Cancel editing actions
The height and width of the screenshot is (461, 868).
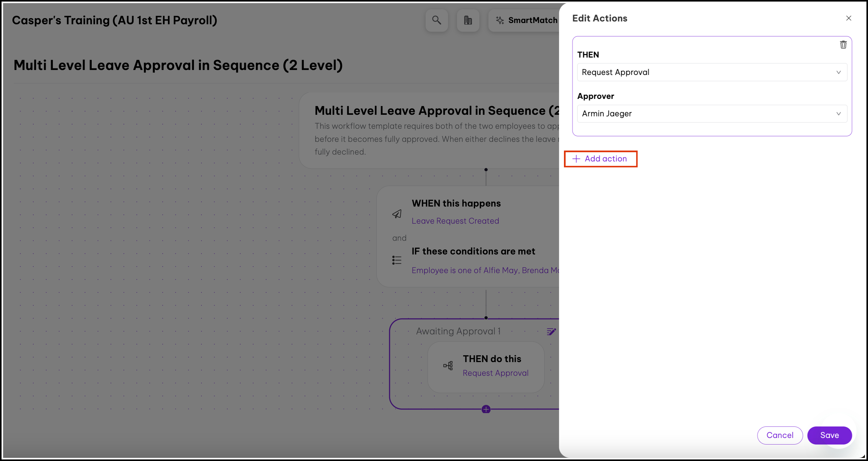pyautogui.click(x=780, y=435)
